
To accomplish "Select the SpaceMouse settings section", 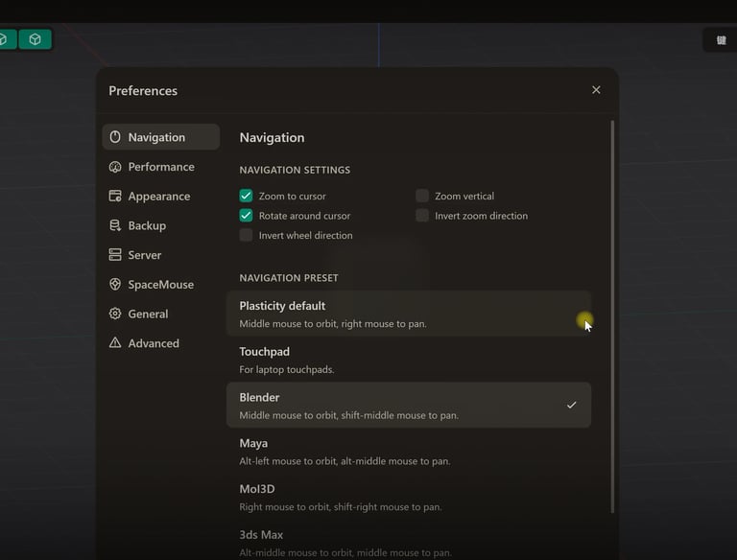I will coord(161,285).
